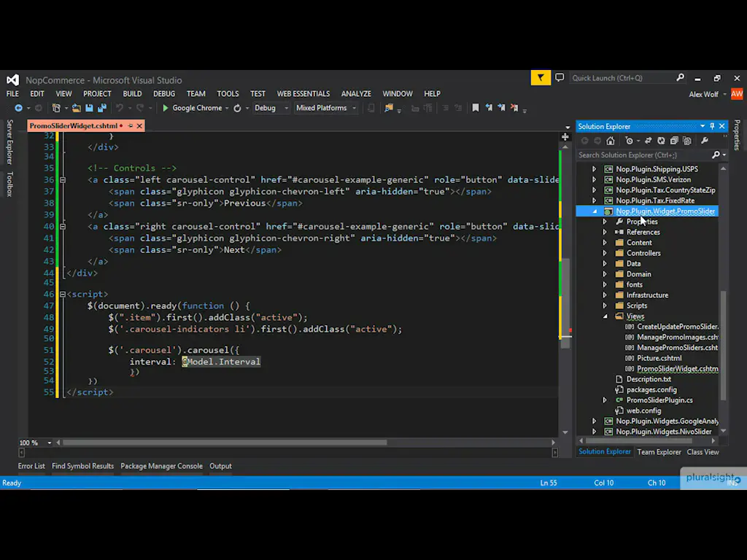Open the Output panel tab

pyautogui.click(x=220, y=466)
